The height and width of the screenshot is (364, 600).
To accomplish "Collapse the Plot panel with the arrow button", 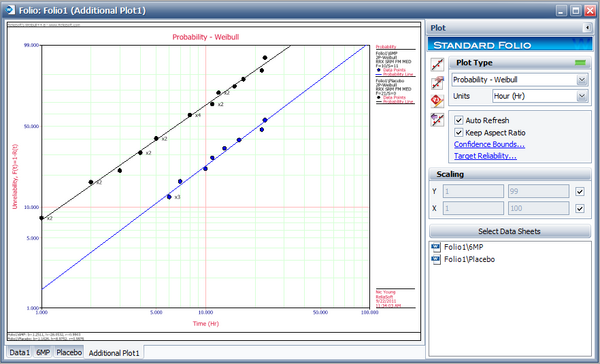I will click(x=587, y=28).
